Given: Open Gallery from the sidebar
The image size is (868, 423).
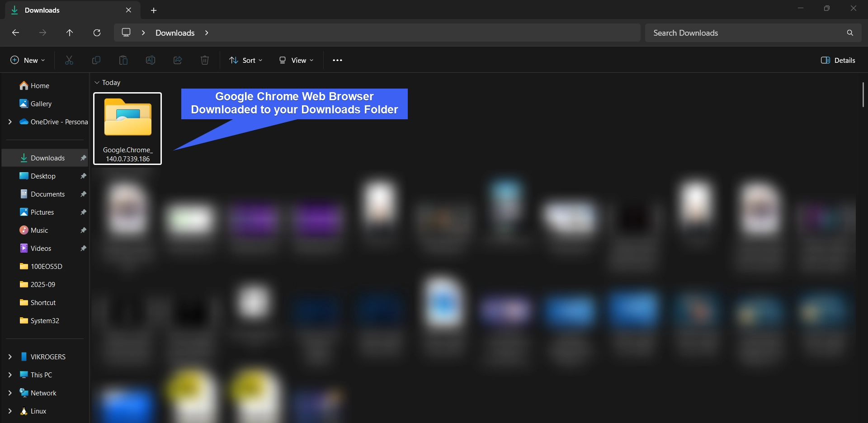Looking at the screenshot, I should pyautogui.click(x=41, y=103).
